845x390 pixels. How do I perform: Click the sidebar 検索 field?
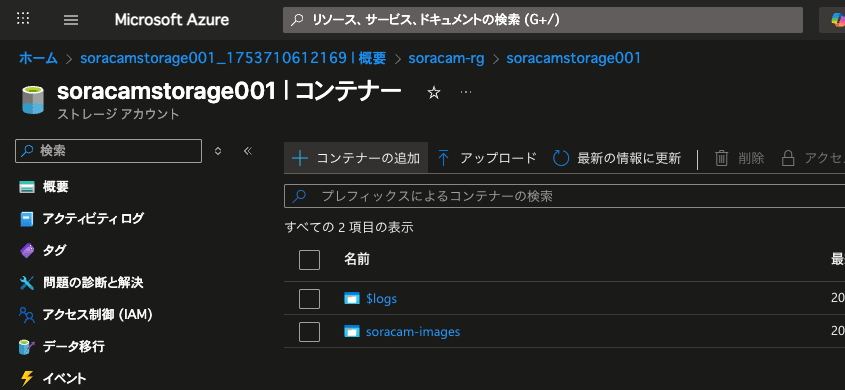click(108, 151)
